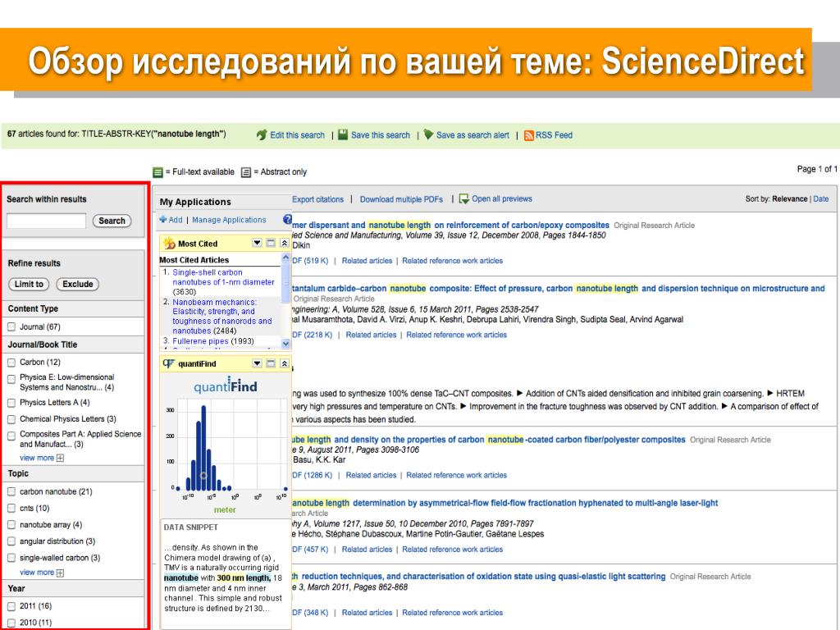Screen dimensions: 840x630
Task: Click the green Full-text available icon
Action: (157, 172)
